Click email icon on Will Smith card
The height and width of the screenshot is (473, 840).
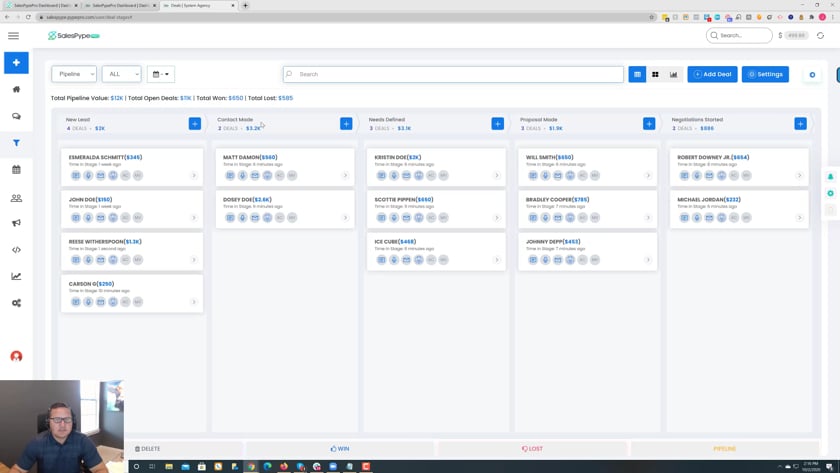(558, 175)
